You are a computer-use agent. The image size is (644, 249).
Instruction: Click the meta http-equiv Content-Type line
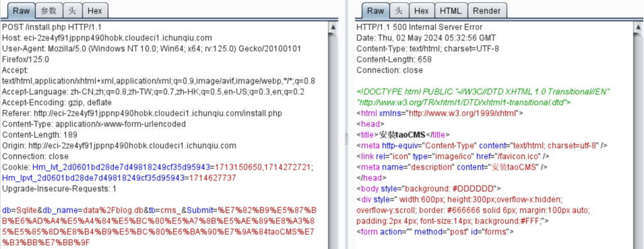(482, 145)
